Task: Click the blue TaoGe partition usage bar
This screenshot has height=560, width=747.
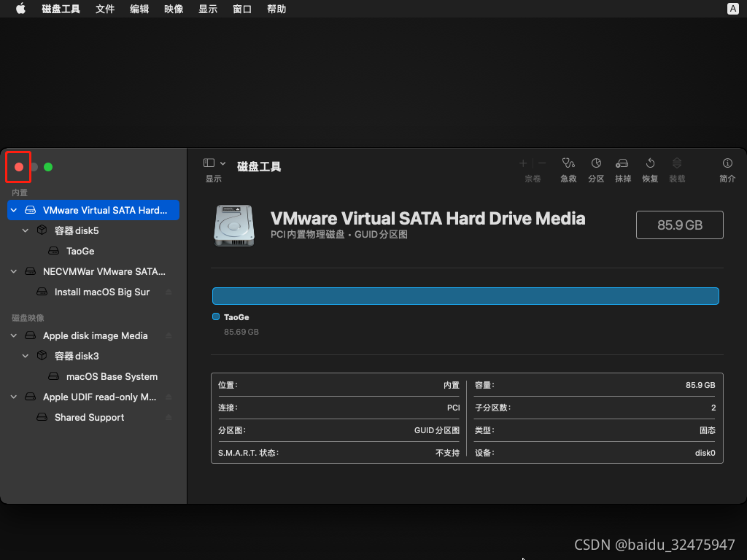Action: tap(465, 295)
